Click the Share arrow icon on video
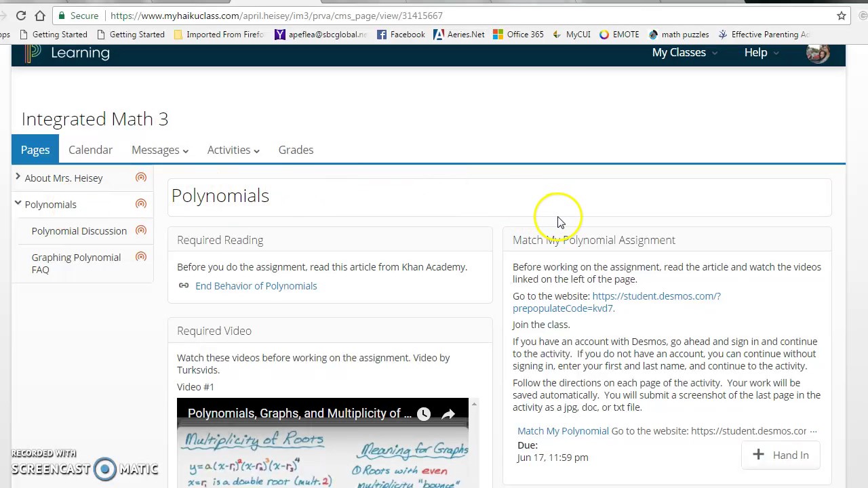Viewport: 868px width, 488px height. (x=448, y=413)
